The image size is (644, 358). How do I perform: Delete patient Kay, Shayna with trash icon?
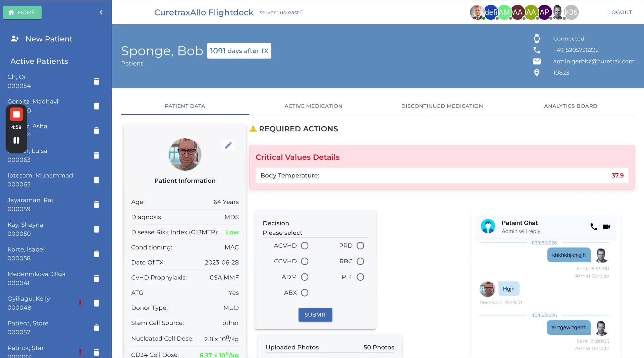click(97, 229)
